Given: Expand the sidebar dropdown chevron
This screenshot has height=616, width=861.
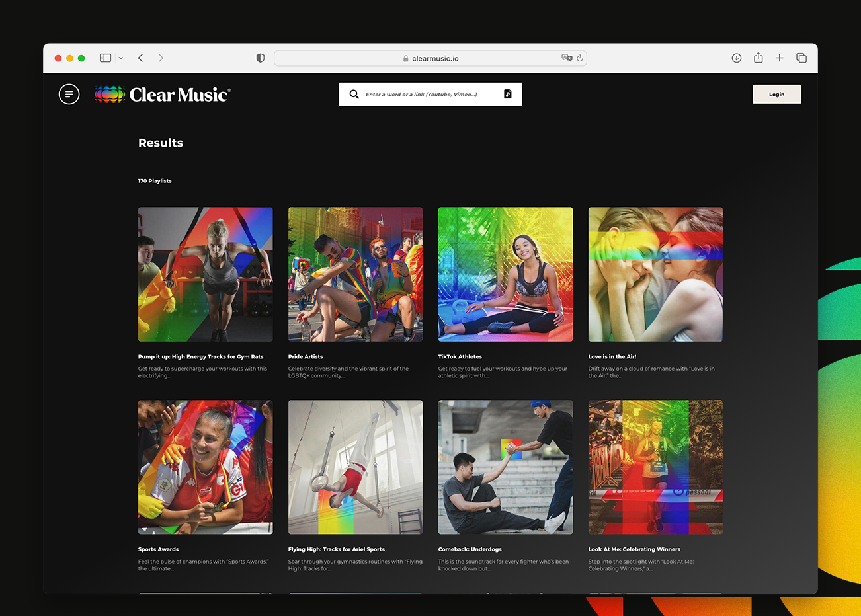Looking at the screenshot, I should click(120, 58).
